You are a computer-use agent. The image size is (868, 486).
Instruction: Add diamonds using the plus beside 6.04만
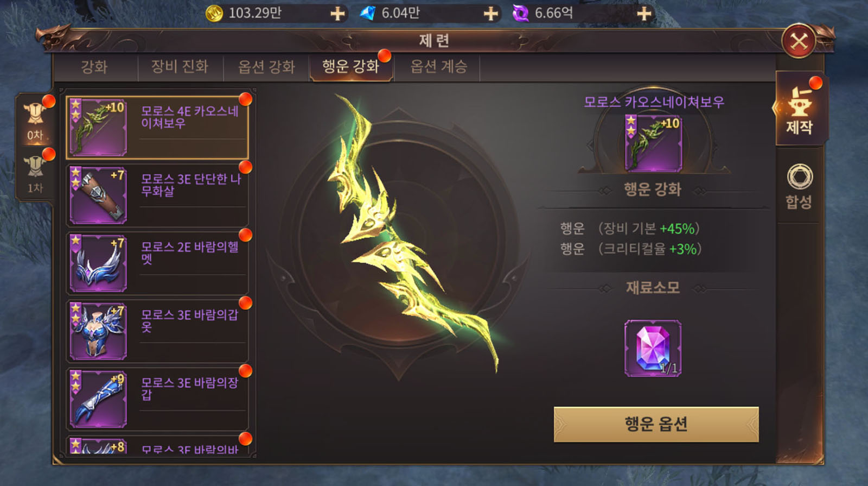[490, 13]
